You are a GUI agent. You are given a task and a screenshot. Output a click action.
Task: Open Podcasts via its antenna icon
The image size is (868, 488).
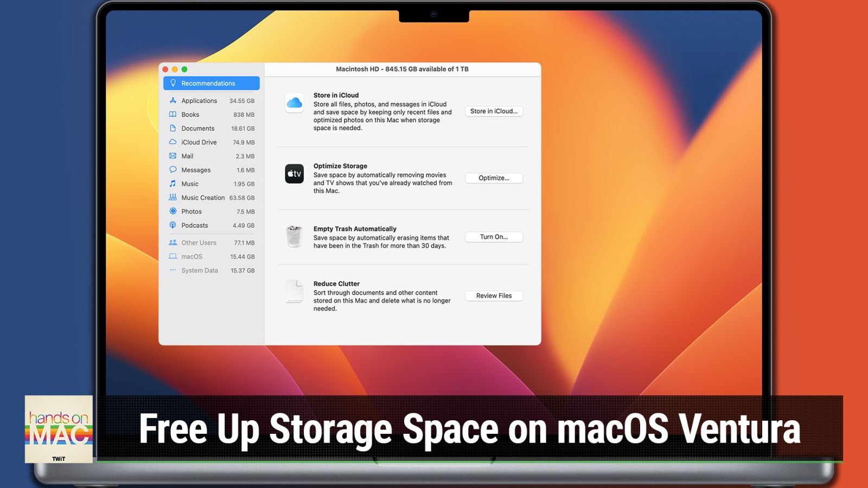173,225
